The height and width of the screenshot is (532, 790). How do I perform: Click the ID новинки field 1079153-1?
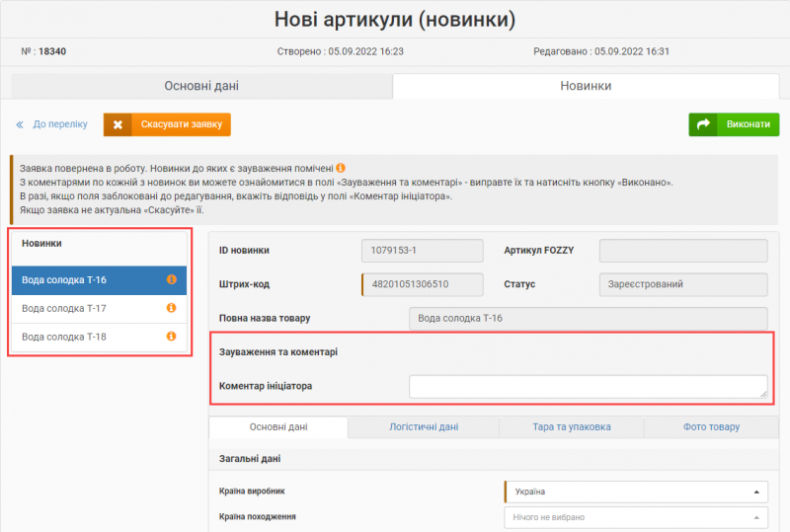point(423,251)
